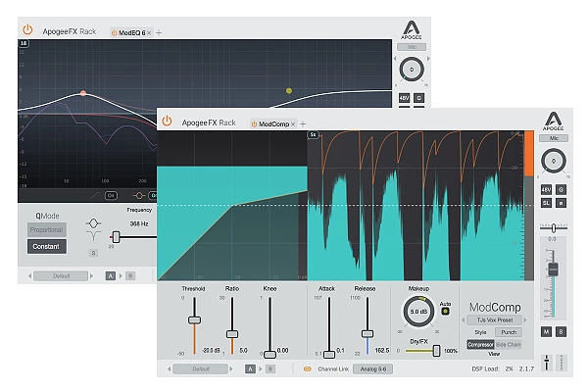Open Default preset dropdown in ModComp footer
This screenshot has height=392, width=588.
(201, 369)
